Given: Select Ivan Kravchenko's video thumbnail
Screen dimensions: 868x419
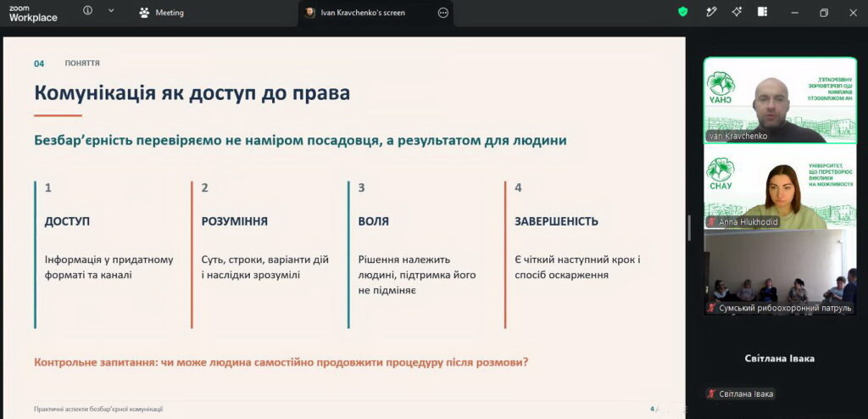Looking at the screenshot, I should click(x=780, y=100).
